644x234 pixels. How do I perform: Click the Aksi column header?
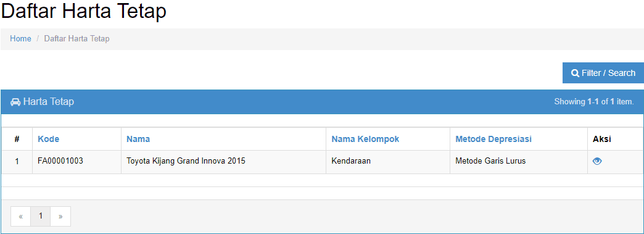(x=601, y=139)
